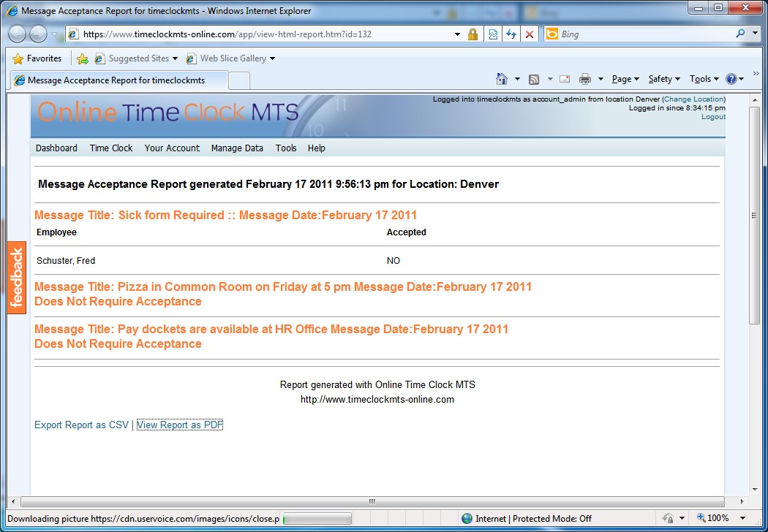Toggle the Compatibility View icon
Screen dimensions: 768x532
pos(493,34)
